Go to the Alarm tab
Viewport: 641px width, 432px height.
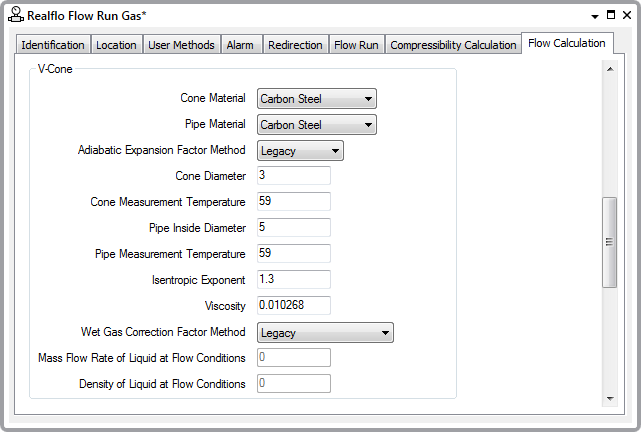[240, 45]
